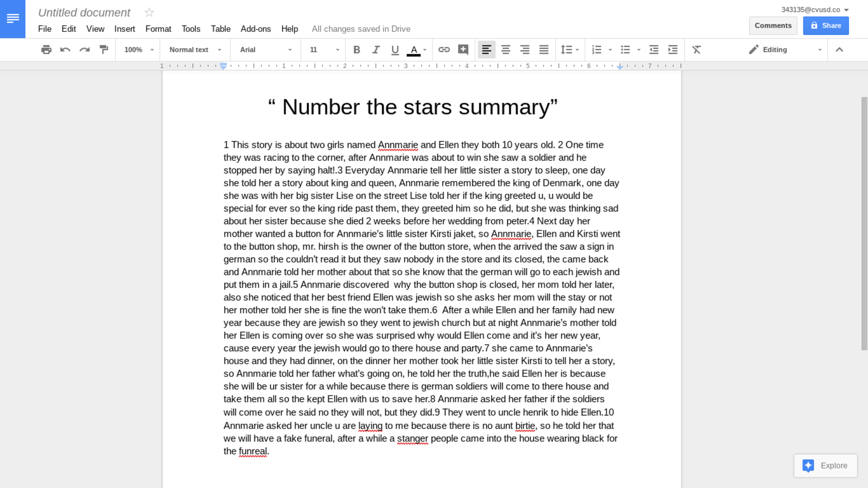Viewport: 868px width, 488px height.
Task: Click the insert comment icon
Action: point(463,50)
